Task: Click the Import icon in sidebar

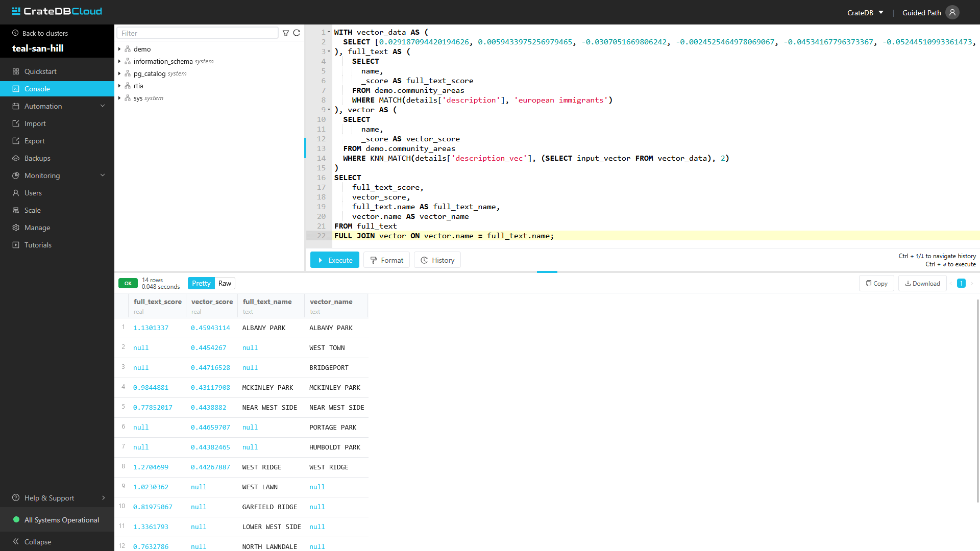Action: pos(16,123)
